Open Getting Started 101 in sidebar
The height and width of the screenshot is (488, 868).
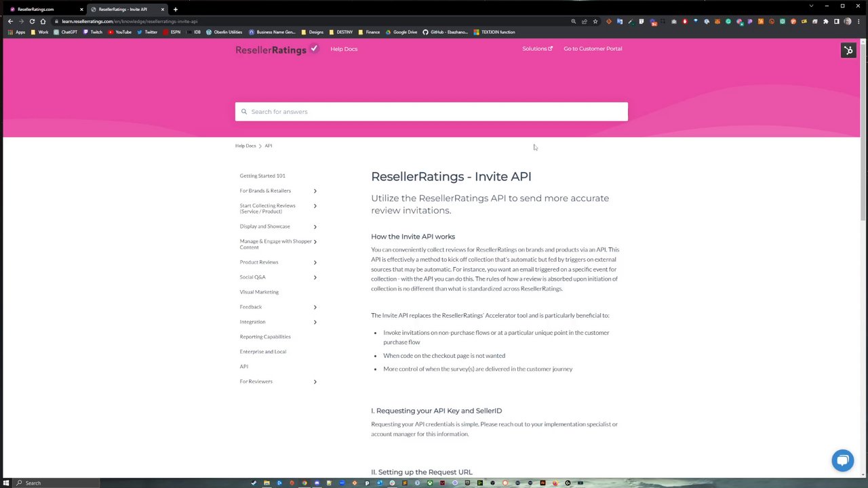pos(262,176)
